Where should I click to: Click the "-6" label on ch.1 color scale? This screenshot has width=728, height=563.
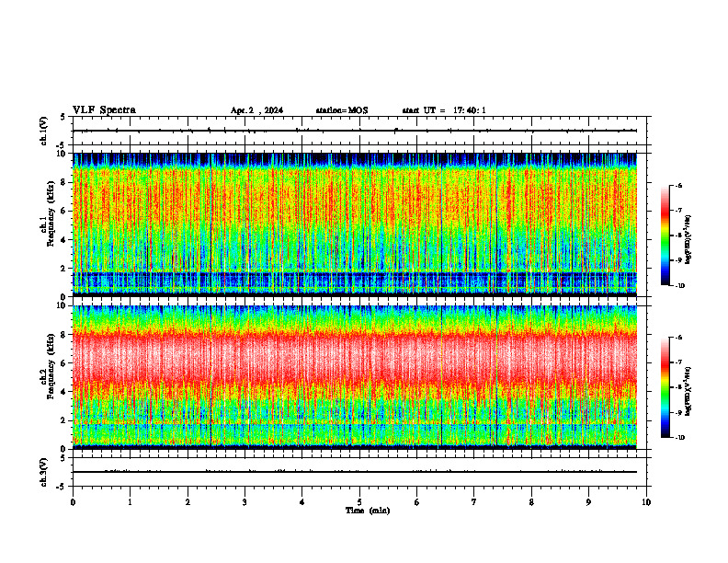pyautogui.click(x=678, y=185)
